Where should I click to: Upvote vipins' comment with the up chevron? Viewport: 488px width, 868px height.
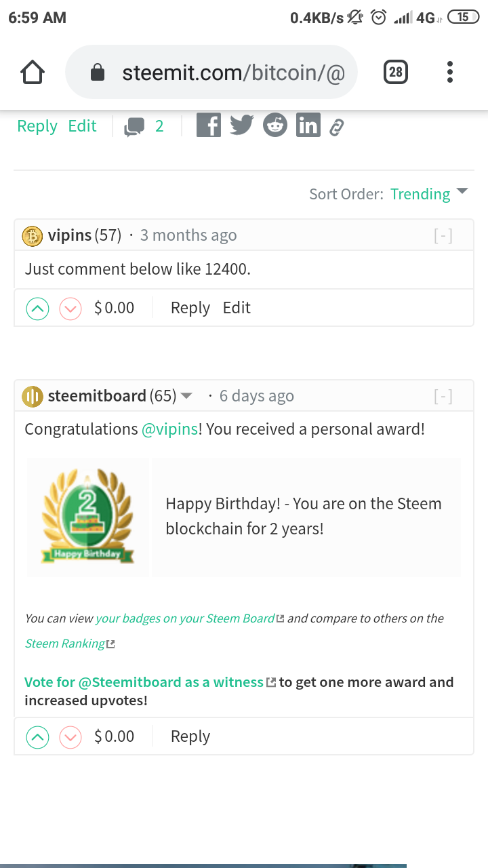[x=37, y=308]
